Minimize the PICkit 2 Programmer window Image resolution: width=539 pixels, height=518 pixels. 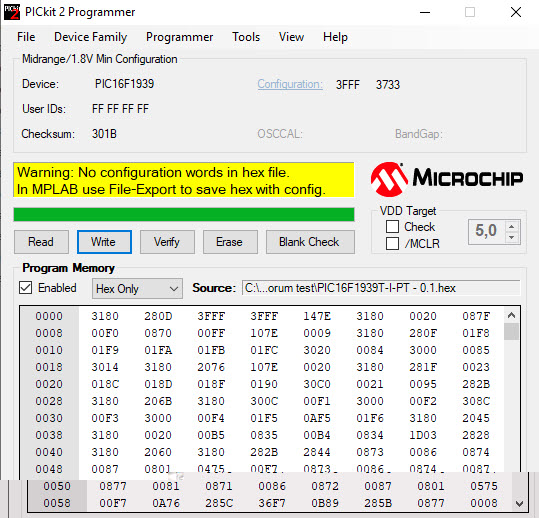425,12
